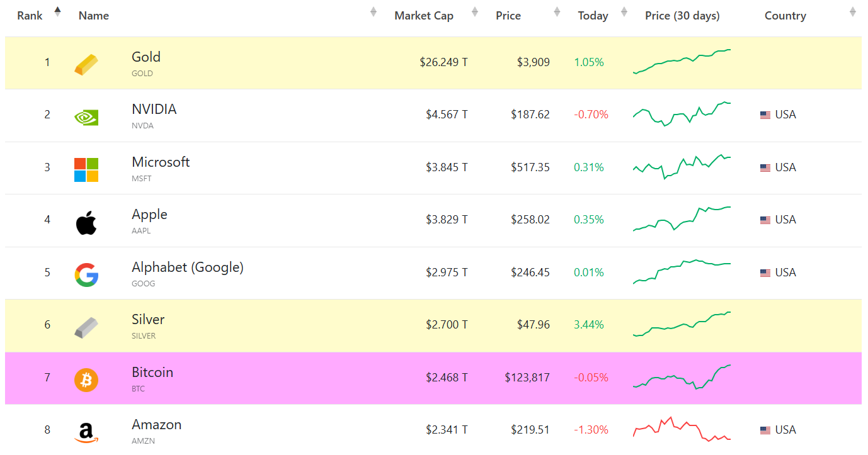Screen dimensions: 868x455
Task: Click the Gold bar icon
Action: (86, 65)
